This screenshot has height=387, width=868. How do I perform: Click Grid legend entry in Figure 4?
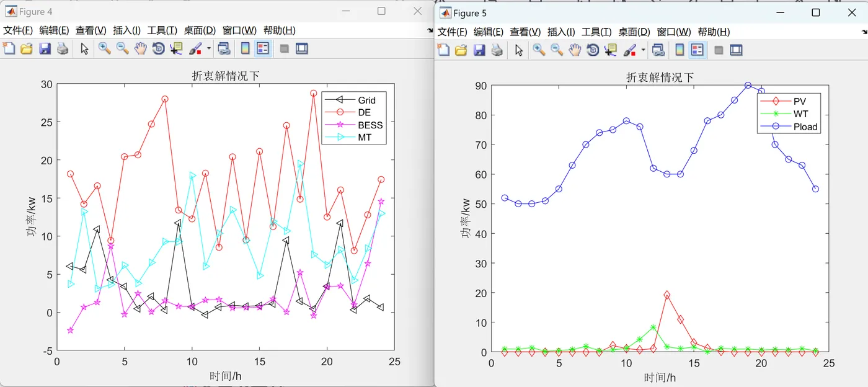(367, 100)
